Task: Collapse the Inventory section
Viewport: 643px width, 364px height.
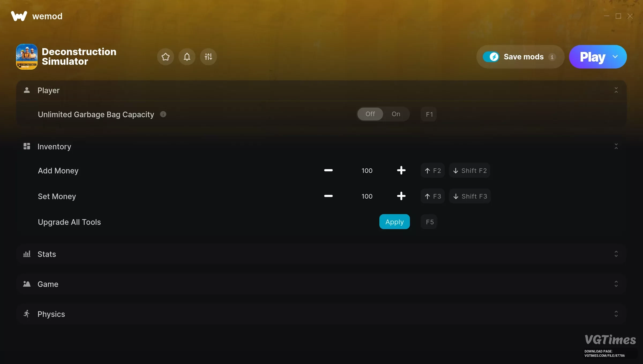Action: click(616, 146)
